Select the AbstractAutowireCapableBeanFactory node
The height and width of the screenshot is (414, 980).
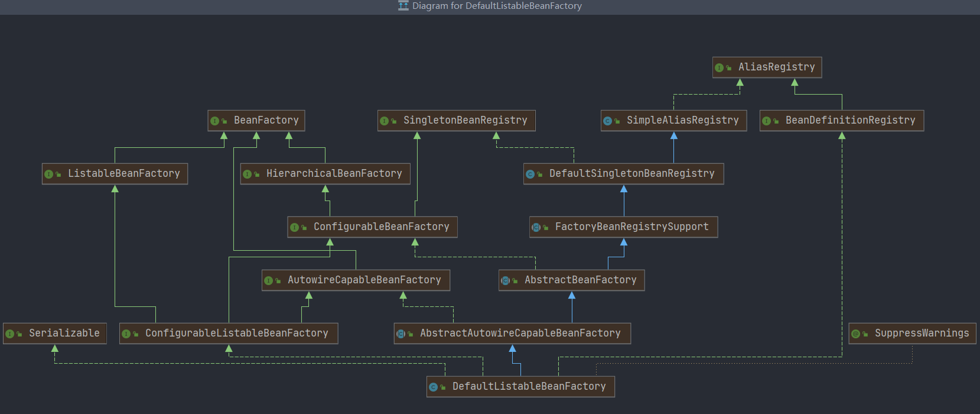point(512,334)
